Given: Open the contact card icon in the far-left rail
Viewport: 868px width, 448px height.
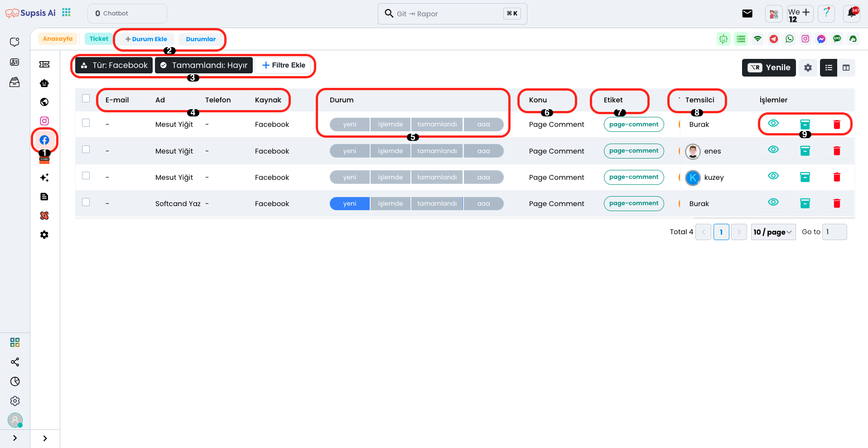Looking at the screenshot, I should point(14,62).
